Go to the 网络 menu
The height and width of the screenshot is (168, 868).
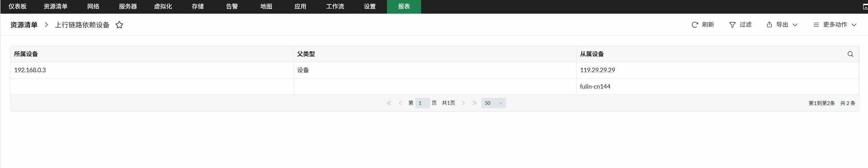[93, 7]
